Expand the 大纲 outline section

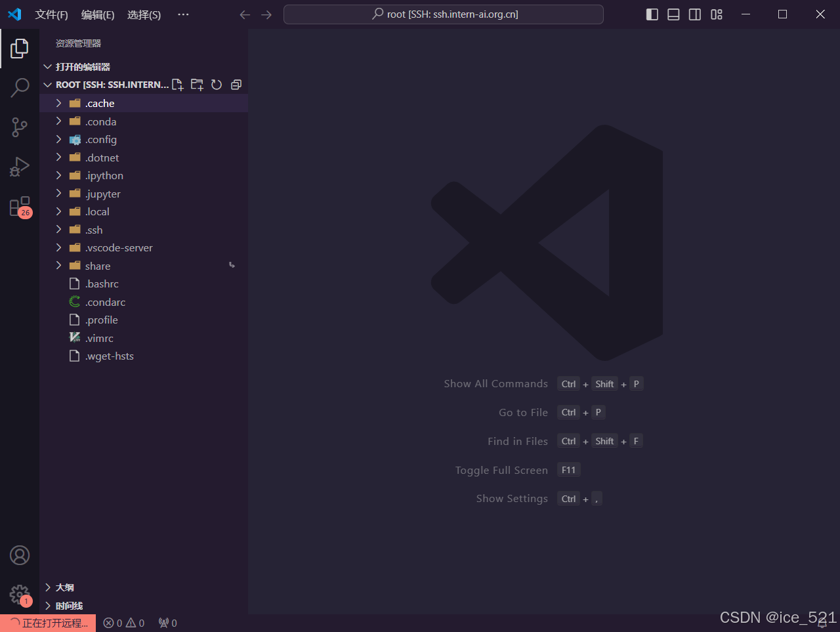coord(144,587)
